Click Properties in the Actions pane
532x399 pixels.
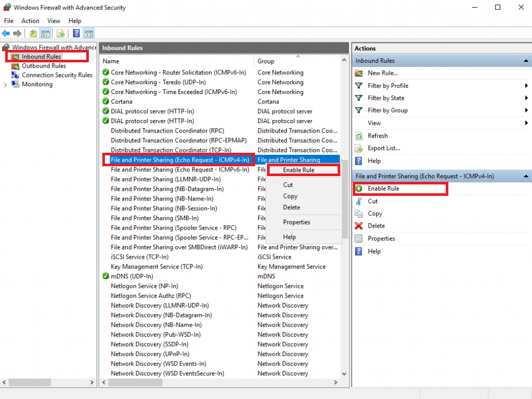(x=381, y=238)
